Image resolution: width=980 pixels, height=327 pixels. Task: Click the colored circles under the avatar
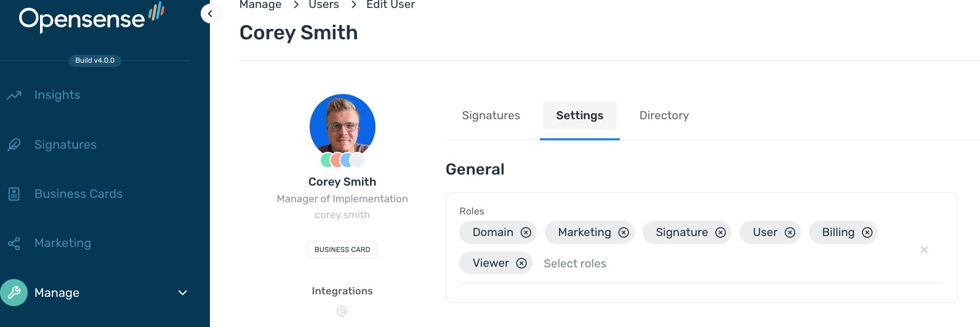coord(342,160)
